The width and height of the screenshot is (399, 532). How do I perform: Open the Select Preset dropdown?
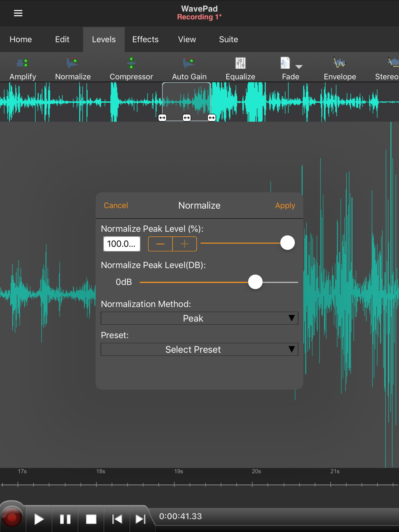199,350
